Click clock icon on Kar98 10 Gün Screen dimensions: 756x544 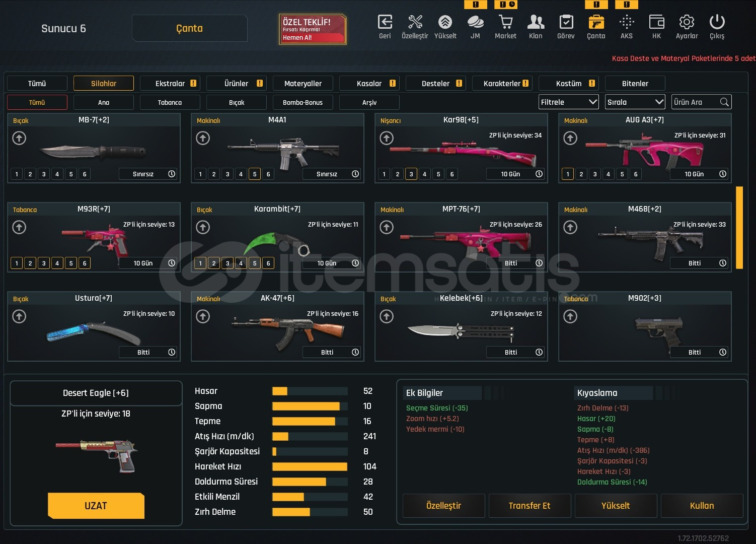(x=539, y=174)
